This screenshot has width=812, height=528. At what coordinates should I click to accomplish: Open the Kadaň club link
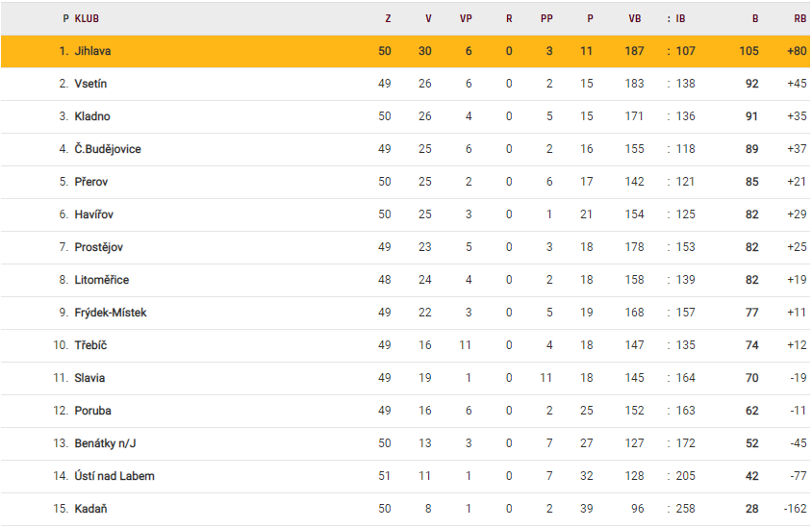(90, 509)
